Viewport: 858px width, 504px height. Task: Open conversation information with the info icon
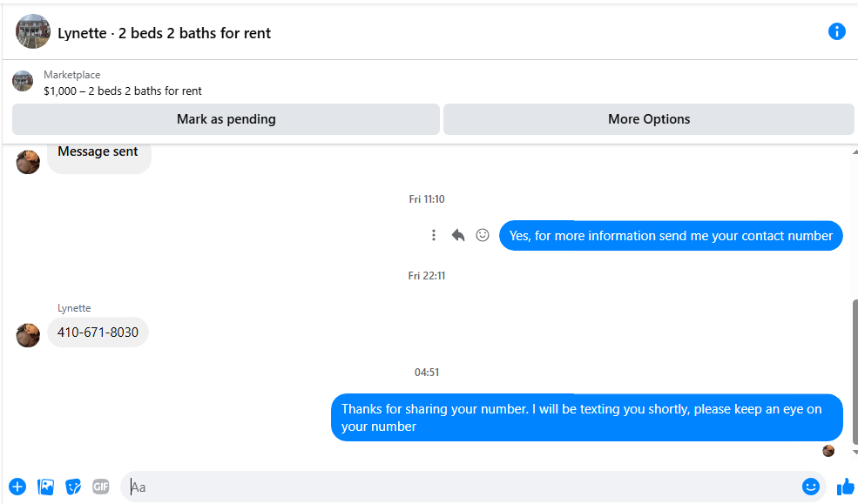[x=836, y=31]
